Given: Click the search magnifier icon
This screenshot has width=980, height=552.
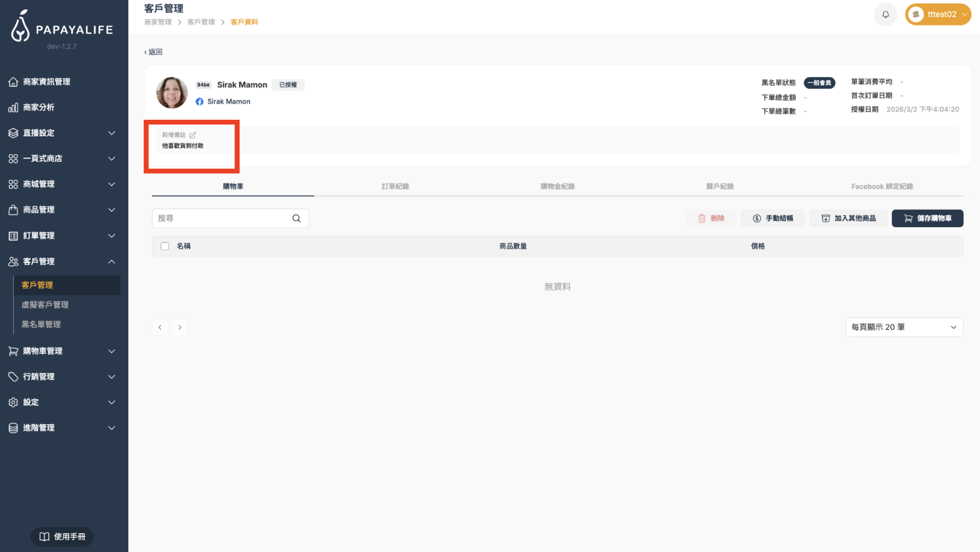Looking at the screenshot, I should coord(296,219).
